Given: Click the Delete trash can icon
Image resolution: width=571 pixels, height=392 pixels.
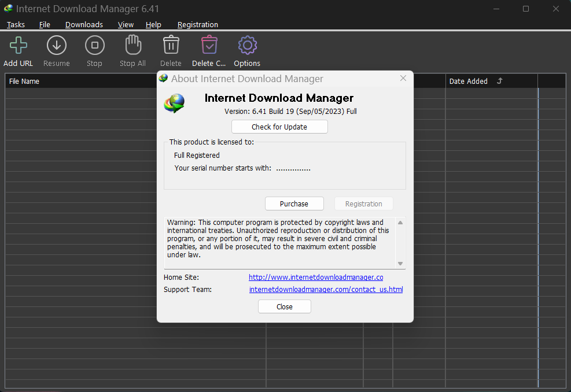Looking at the screenshot, I should 171,45.
